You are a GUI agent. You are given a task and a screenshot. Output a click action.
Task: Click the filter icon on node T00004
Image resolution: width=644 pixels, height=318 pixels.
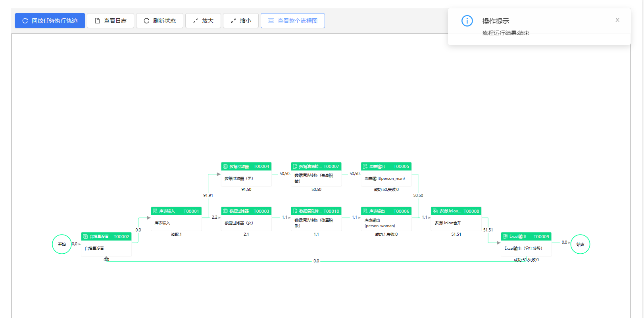click(x=225, y=166)
